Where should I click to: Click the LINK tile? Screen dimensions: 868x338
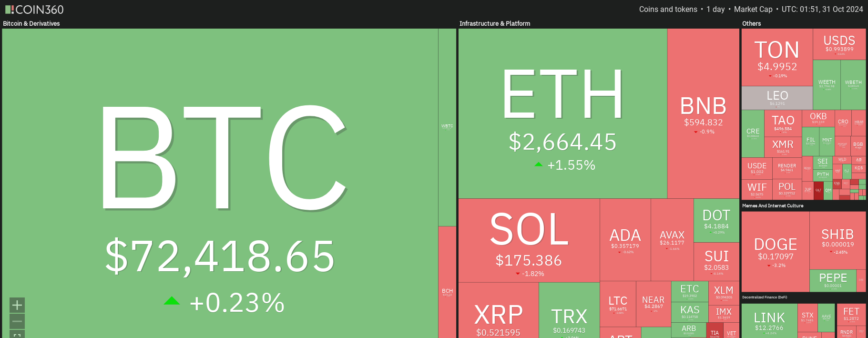(769, 321)
